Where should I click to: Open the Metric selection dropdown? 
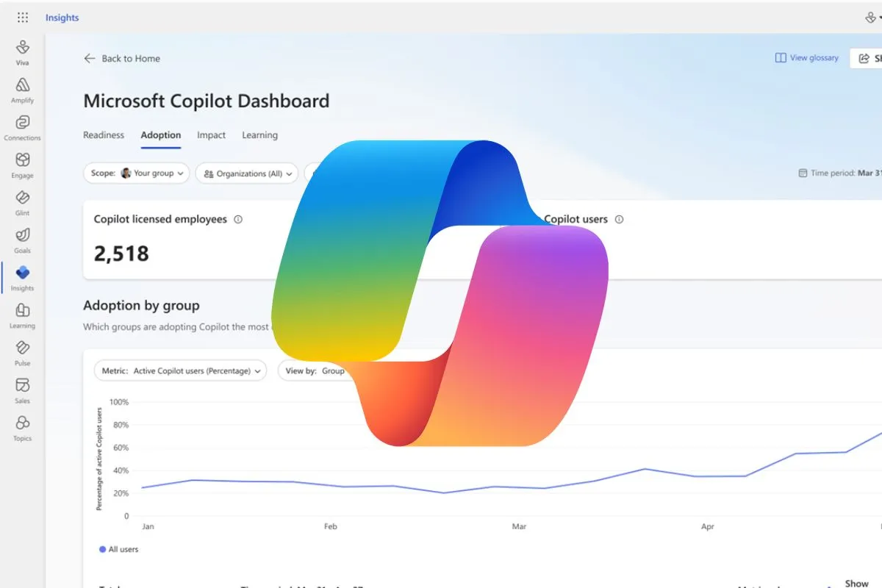coord(179,370)
